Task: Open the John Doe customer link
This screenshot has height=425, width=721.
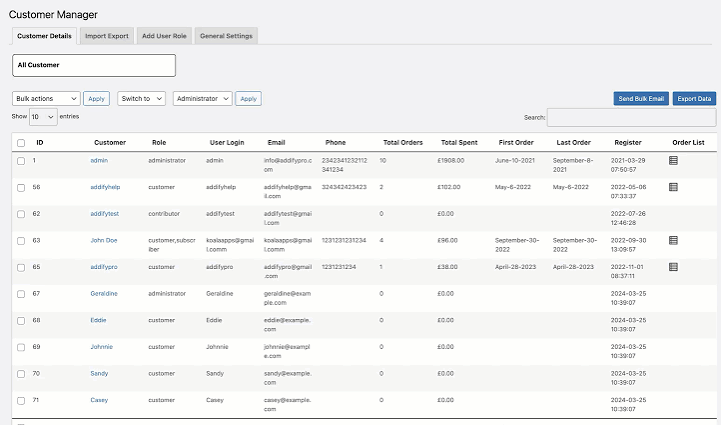Action: tap(104, 240)
